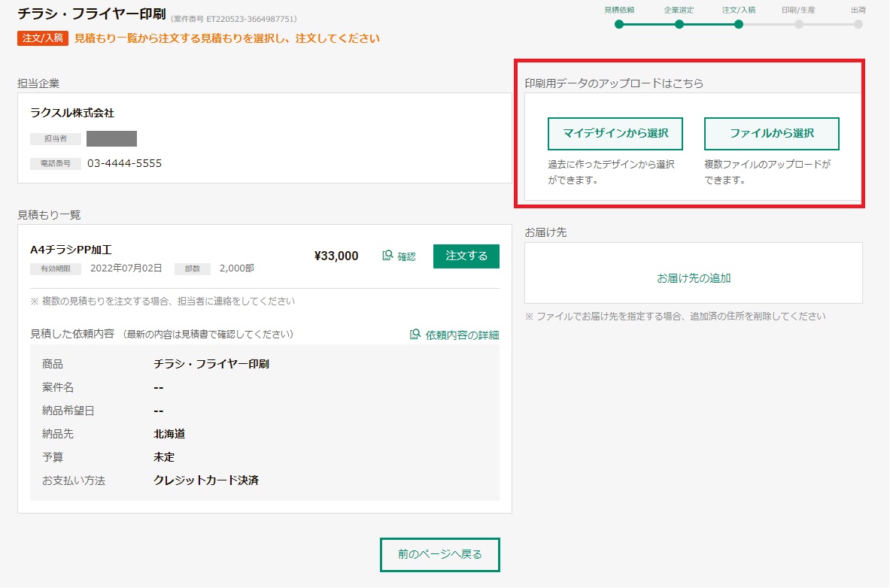890x588 pixels.
Task: Select the 企業選定 progress step dot
Action: click(x=679, y=24)
